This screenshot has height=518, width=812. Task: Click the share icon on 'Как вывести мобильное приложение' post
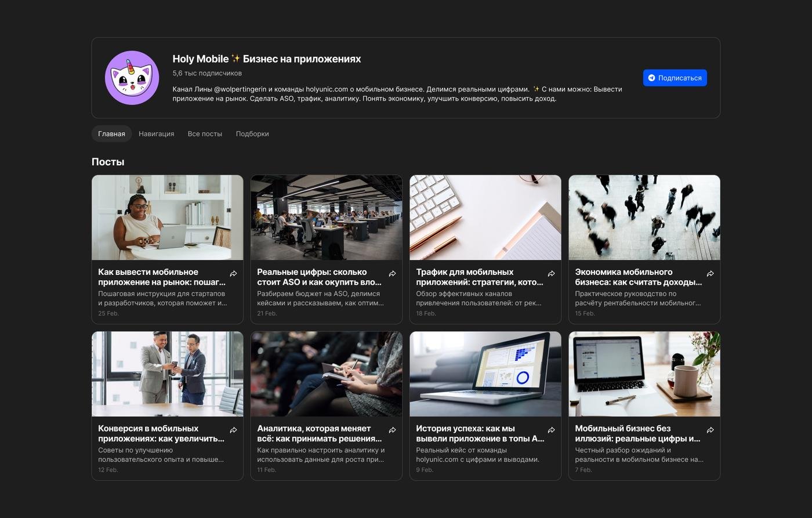click(x=233, y=273)
